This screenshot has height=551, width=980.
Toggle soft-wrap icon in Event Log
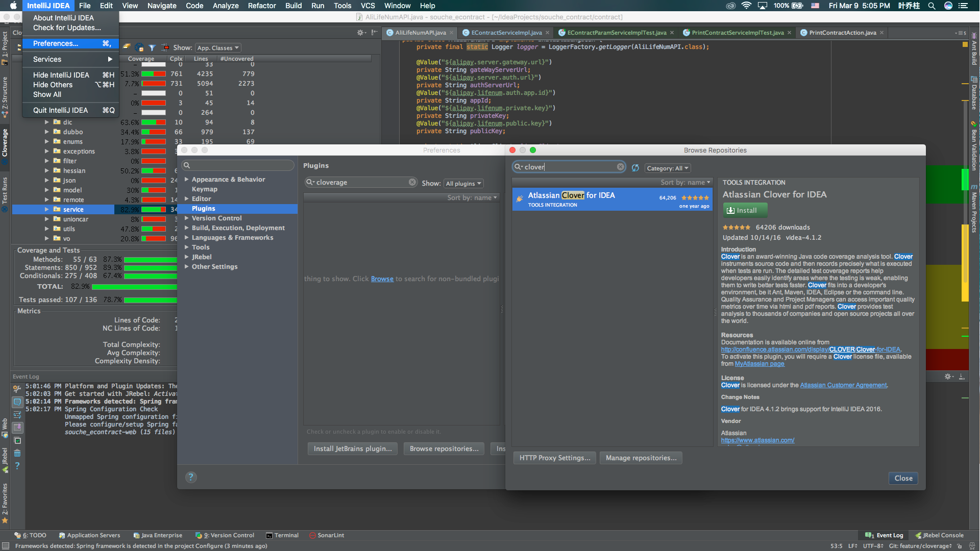(17, 414)
